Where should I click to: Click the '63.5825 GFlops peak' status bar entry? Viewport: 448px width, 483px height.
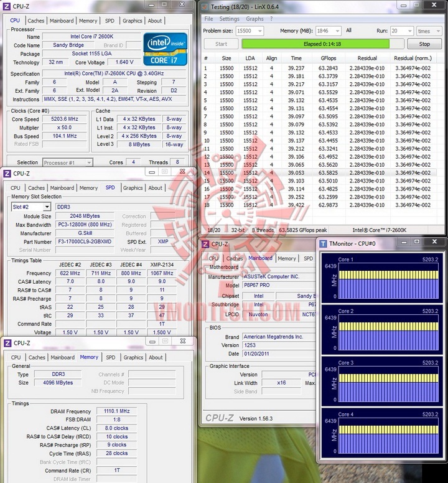point(302,230)
